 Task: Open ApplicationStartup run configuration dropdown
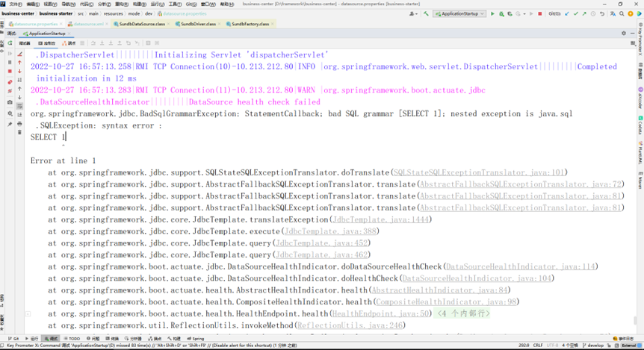[459, 13]
